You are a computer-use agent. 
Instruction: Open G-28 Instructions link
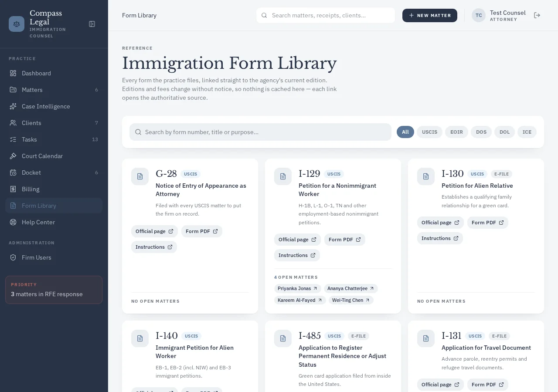pos(154,247)
